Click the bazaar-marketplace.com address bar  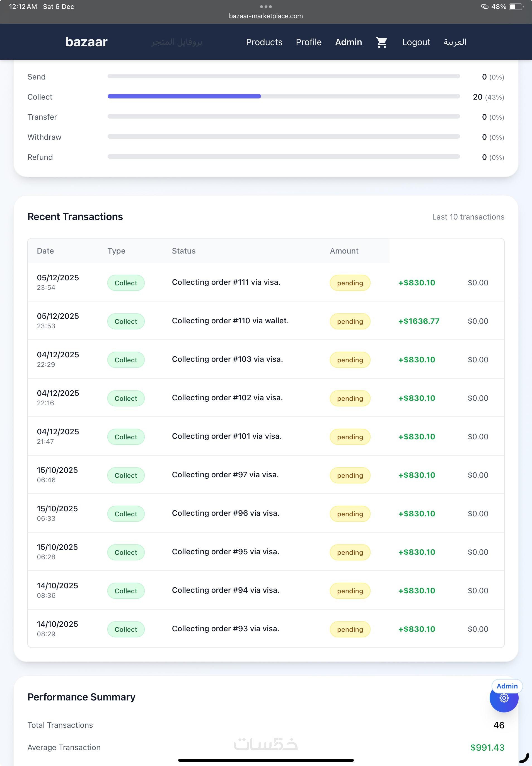pyautogui.click(x=266, y=16)
